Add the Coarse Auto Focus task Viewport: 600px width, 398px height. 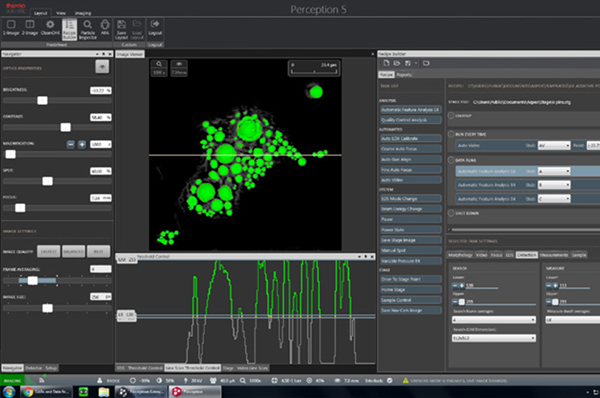coord(410,148)
